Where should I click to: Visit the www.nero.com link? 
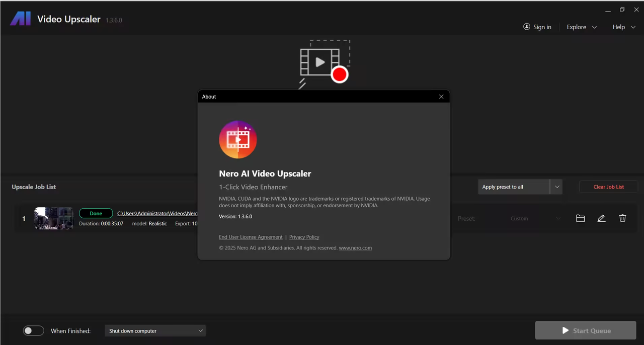[356, 248]
